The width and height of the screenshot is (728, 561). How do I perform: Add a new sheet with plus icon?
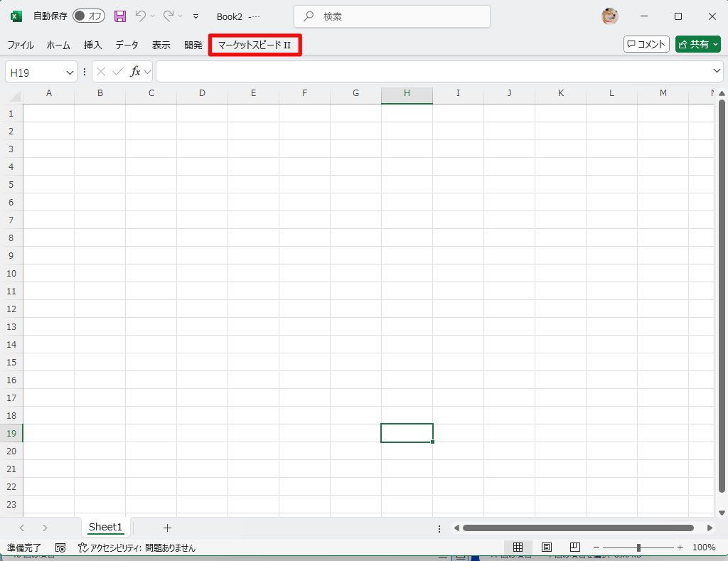pos(168,528)
